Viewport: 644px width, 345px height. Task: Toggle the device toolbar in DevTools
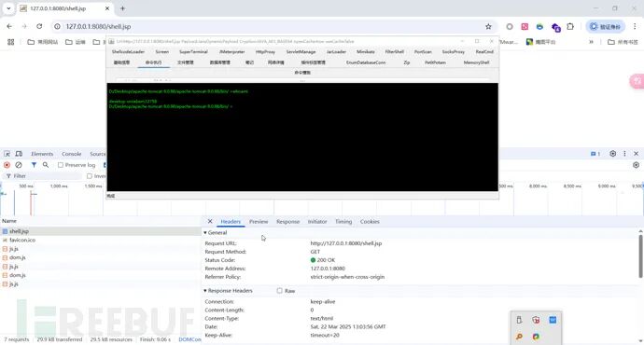pyautogui.click(x=19, y=154)
